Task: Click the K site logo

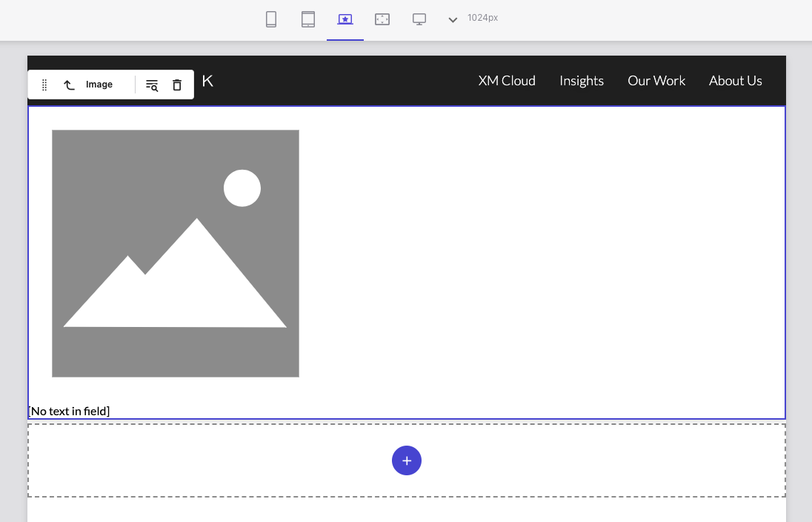Action: pyautogui.click(x=207, y=80)
